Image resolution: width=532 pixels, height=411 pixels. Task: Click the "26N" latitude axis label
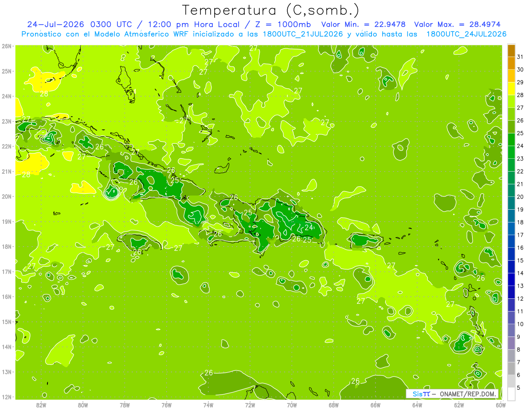pyautogui.click(x=7, y=46)
